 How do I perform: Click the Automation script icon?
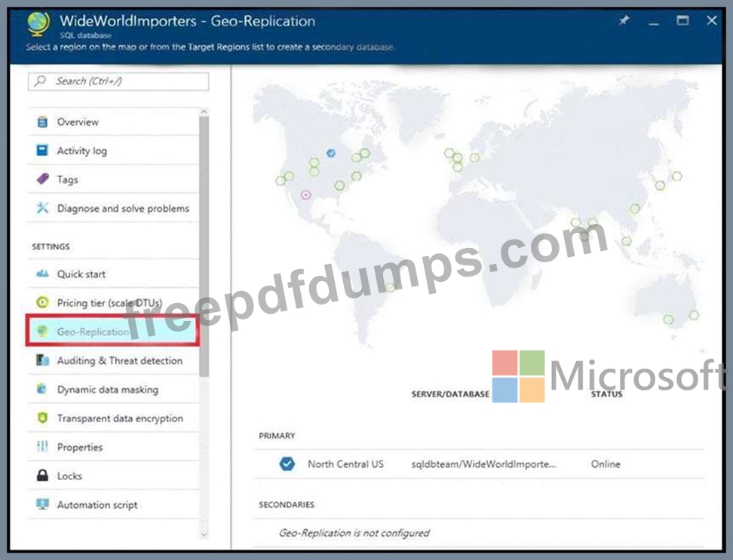(42, 504)
